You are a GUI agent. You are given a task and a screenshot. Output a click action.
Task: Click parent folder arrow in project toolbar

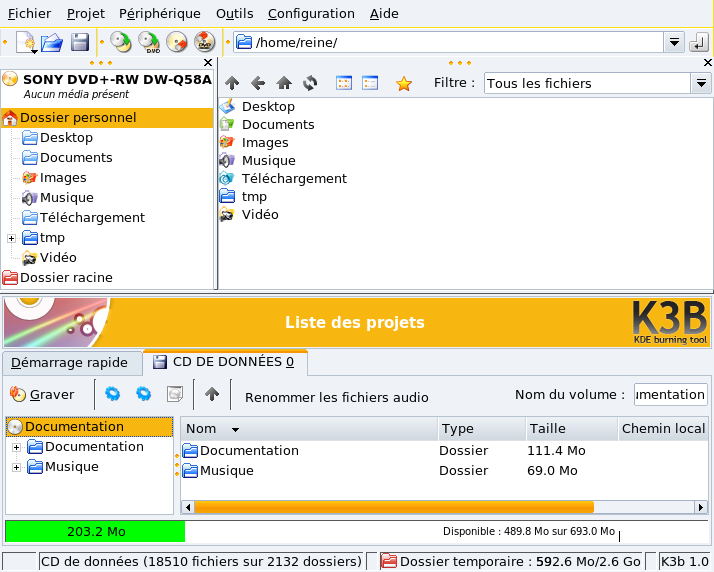coord(212,394)
